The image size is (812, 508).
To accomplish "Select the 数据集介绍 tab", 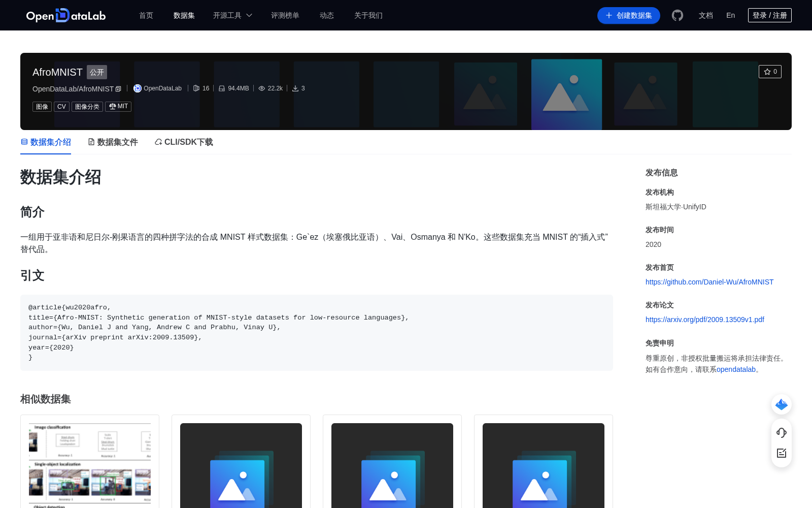I will coord(46,142).
